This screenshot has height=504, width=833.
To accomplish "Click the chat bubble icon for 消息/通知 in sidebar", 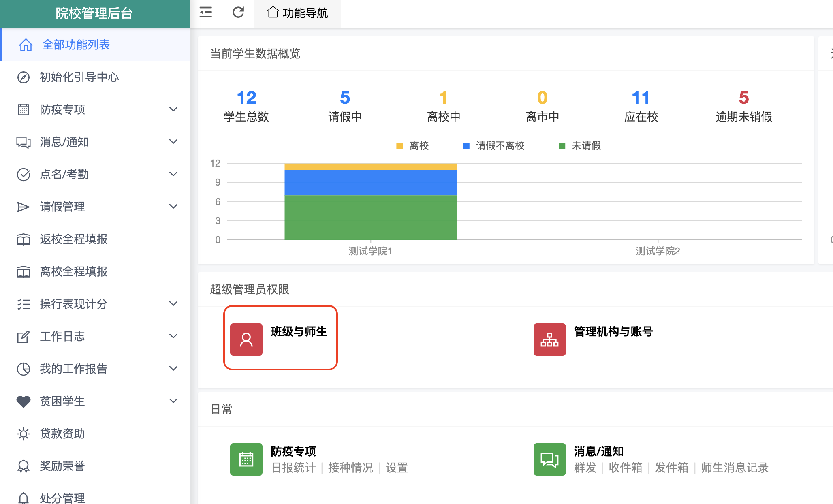I will click(23, 142).
